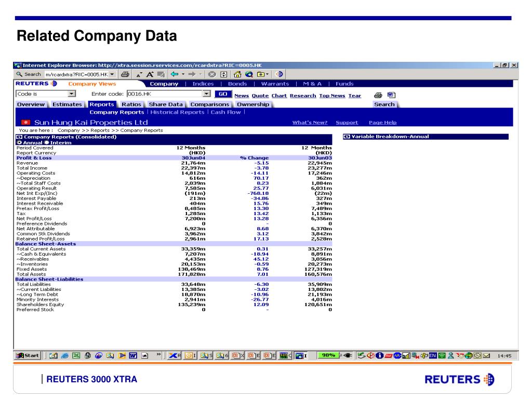
Task: Open the Share Data tab
Action: tap(166, 104)
